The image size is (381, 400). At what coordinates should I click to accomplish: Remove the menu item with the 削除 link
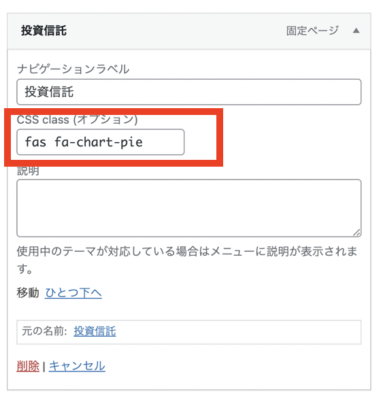pos(28,366)
